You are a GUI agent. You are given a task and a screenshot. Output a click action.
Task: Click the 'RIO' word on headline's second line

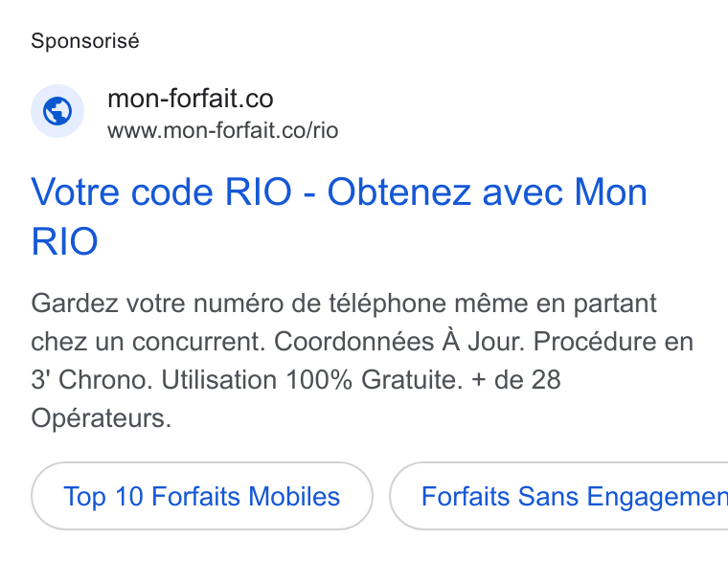tap(64, 241)
